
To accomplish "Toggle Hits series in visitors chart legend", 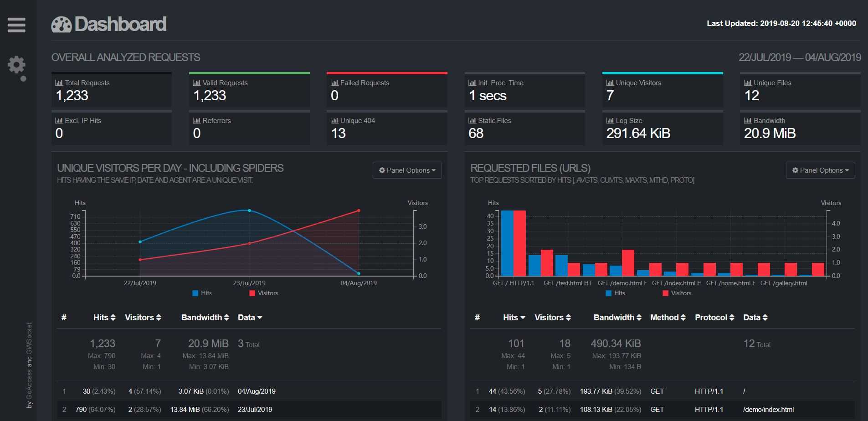I will coord(202,293).
